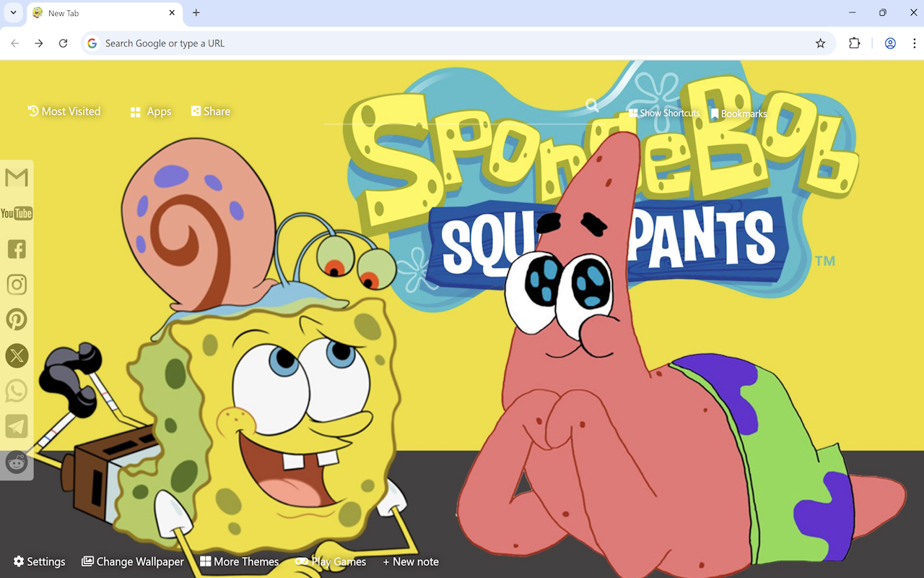924x578 pixels.
Task: Open WhatsApp from the sidebar
Action: [x=17, y=390]
